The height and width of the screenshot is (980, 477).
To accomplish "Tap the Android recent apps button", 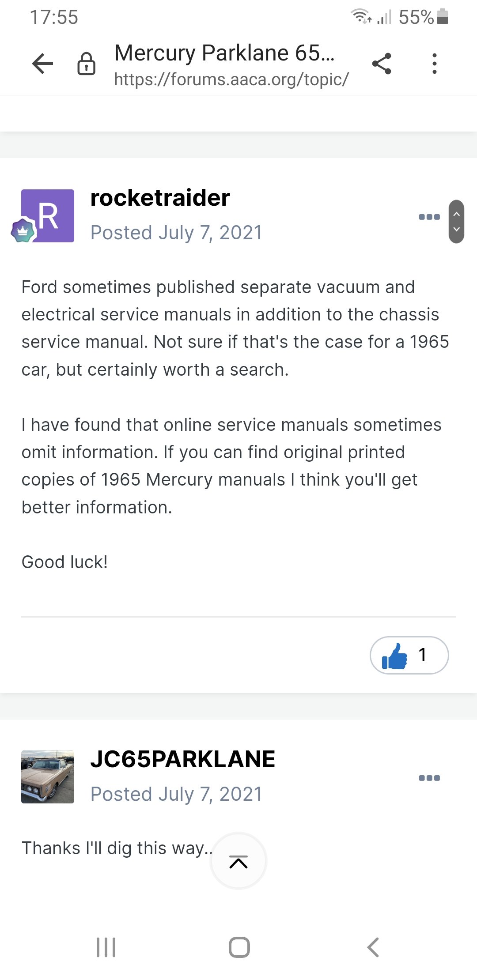I will click(x=106, y=947).
